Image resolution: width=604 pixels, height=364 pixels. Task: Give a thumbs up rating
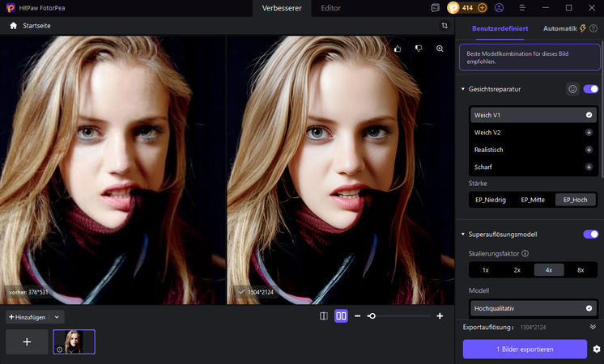point(398,49)
